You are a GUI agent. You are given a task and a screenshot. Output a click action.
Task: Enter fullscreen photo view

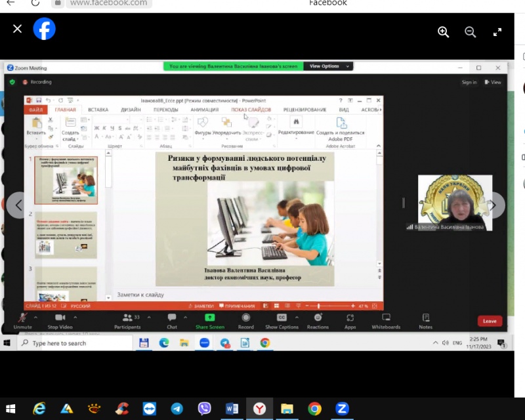coord(497,31)
